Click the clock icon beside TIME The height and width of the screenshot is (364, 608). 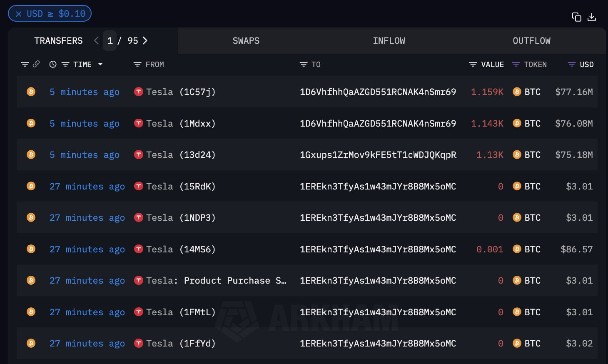click(x=53, y=64)
